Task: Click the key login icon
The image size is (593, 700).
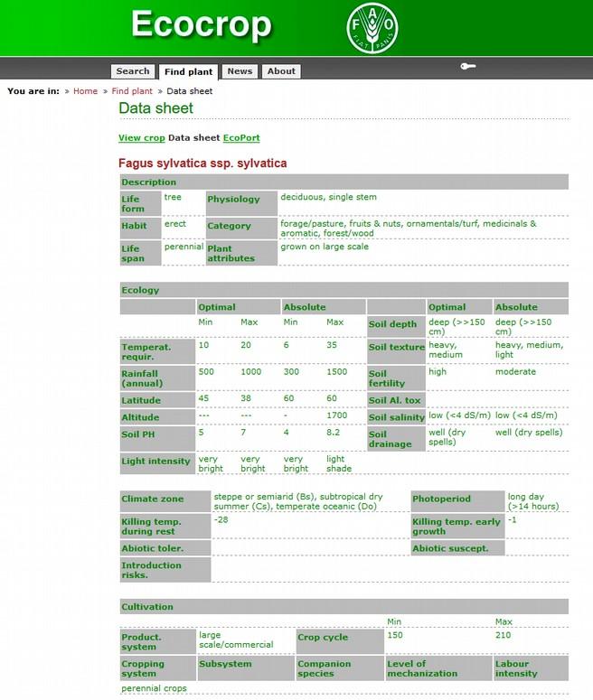Action: tap(468, 67)
